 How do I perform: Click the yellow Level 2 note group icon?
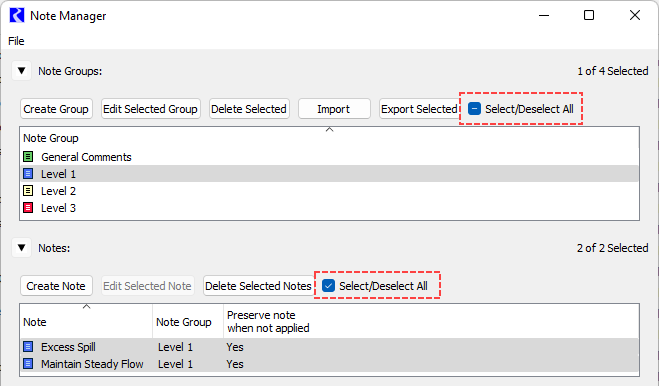point(28,191)
